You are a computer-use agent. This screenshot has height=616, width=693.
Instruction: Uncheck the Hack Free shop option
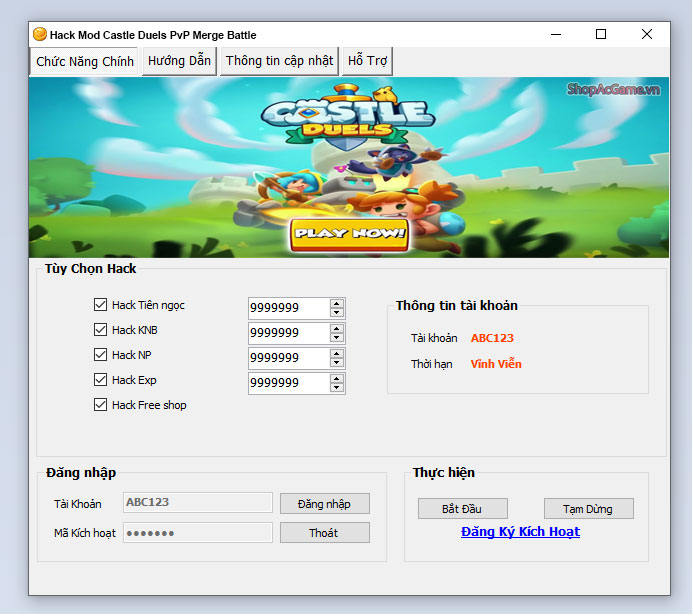(100, 405)
